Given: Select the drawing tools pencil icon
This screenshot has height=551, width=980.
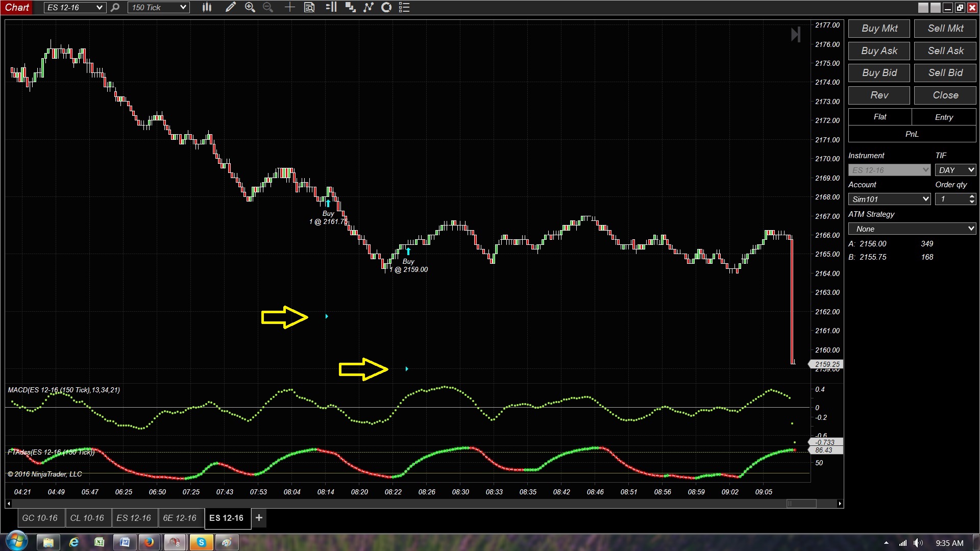Looking at the screenshot, I should [x=230, y=7].
